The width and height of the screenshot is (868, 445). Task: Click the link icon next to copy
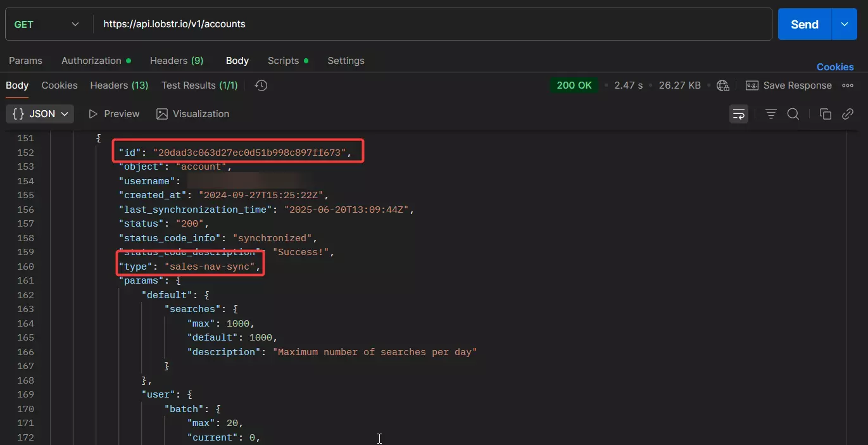click(x=848, y=114)
